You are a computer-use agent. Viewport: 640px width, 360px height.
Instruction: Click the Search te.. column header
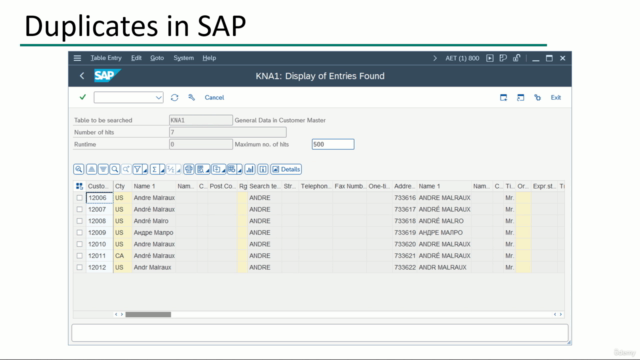pyautogui.click(x=264, y=186)
